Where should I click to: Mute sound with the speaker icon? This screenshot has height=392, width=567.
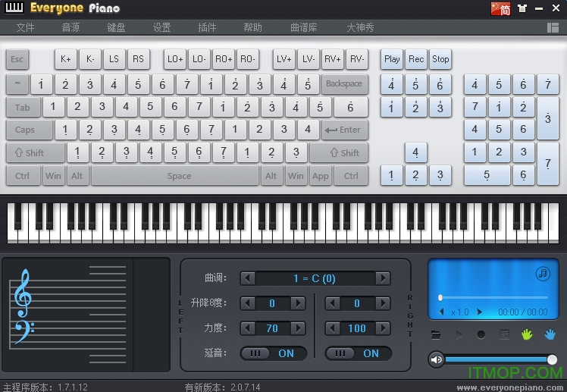(436, 359)
